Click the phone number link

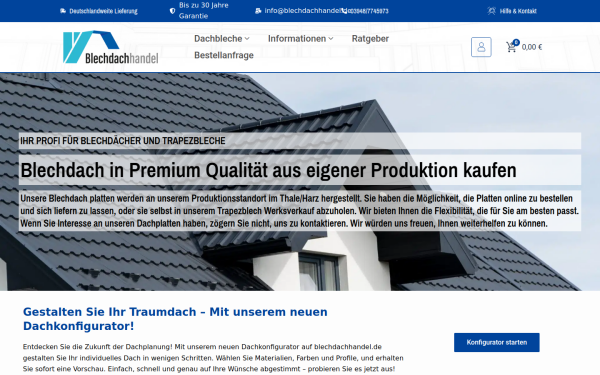368,11
